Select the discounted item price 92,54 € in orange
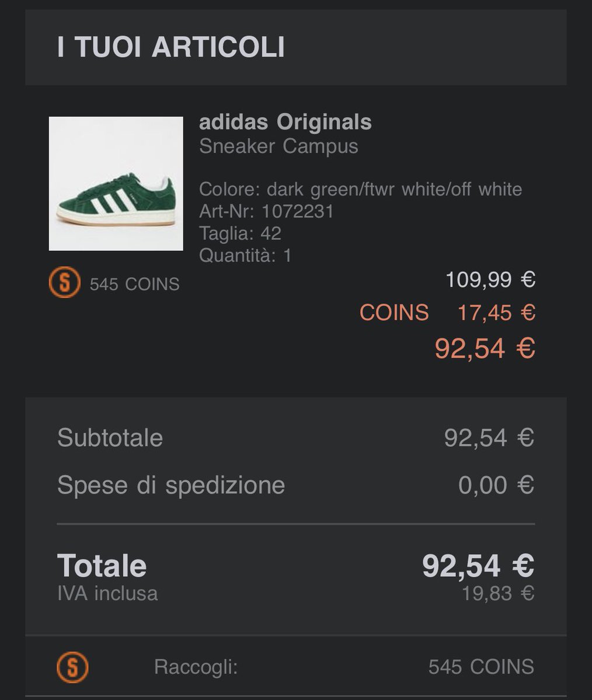The width and height of the screenshot is (592, 700). (x=485, y=348)
